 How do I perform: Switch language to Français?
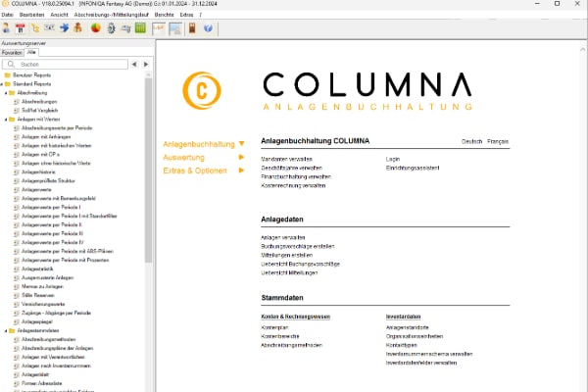click(x=498, y=141)
